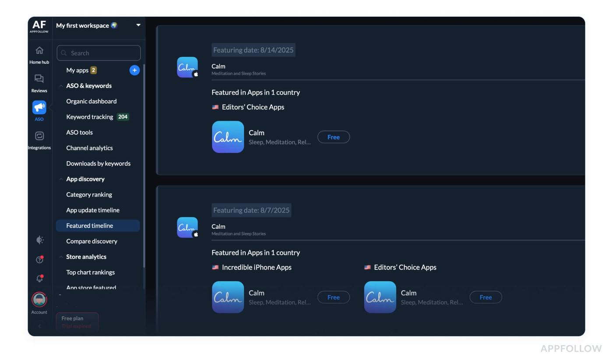This screenshot has width=613, height=364.
Task: Open the Account avatar
Action: (x=39, y=301)
